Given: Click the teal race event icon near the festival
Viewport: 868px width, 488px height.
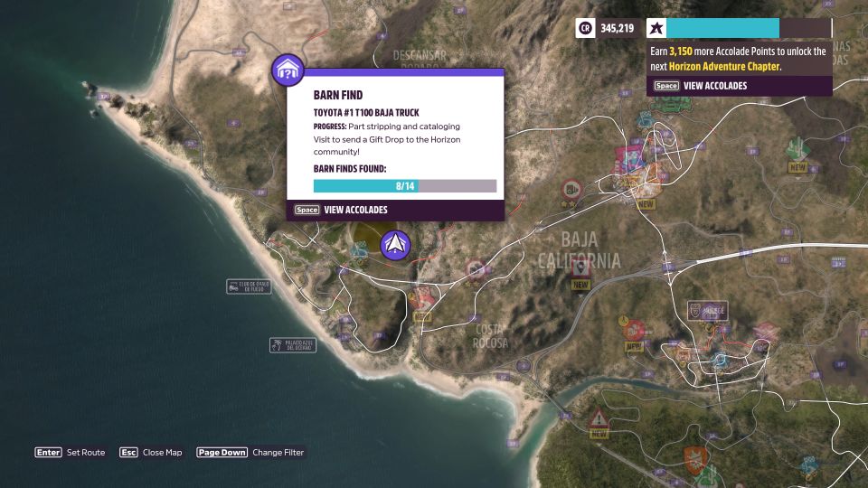Looking at the screenshot, I should click(646, 120).
